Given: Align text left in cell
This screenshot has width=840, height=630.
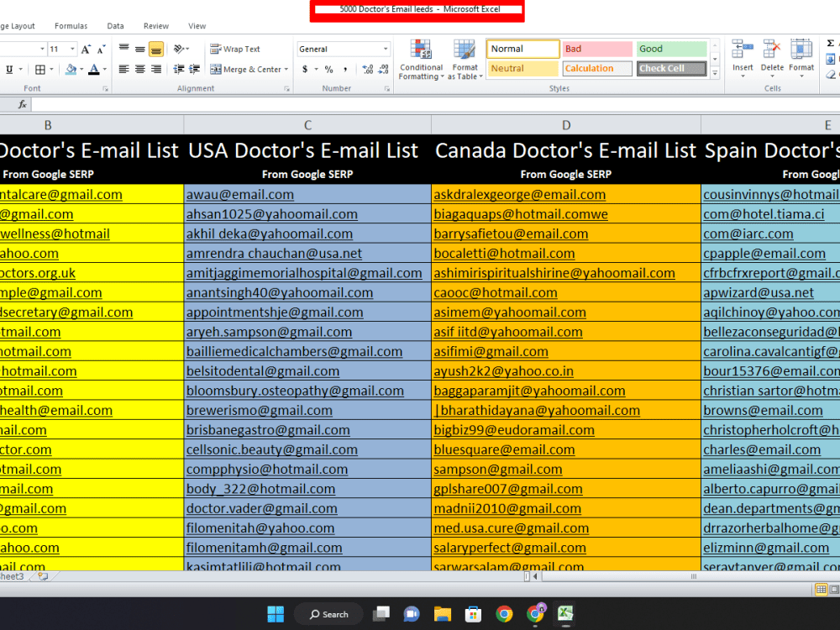Looking at the screenshot, I should click(x=123, y=69).
